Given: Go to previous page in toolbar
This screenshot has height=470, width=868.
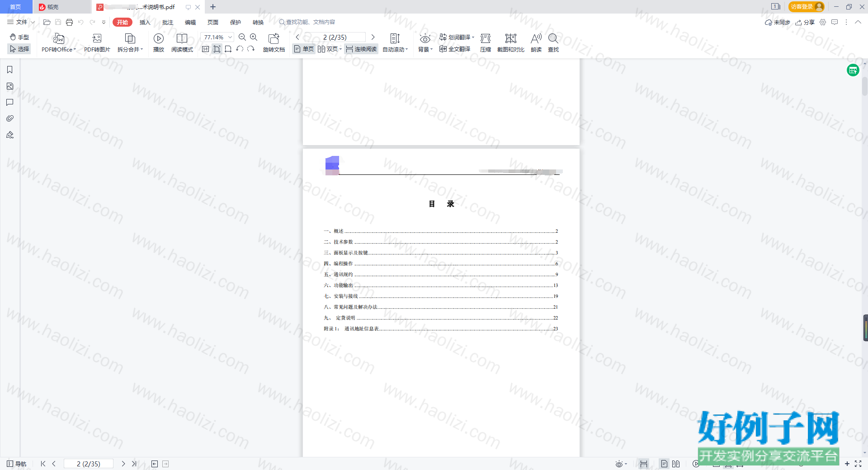Looking at the screenshot, I should (297, 37).
